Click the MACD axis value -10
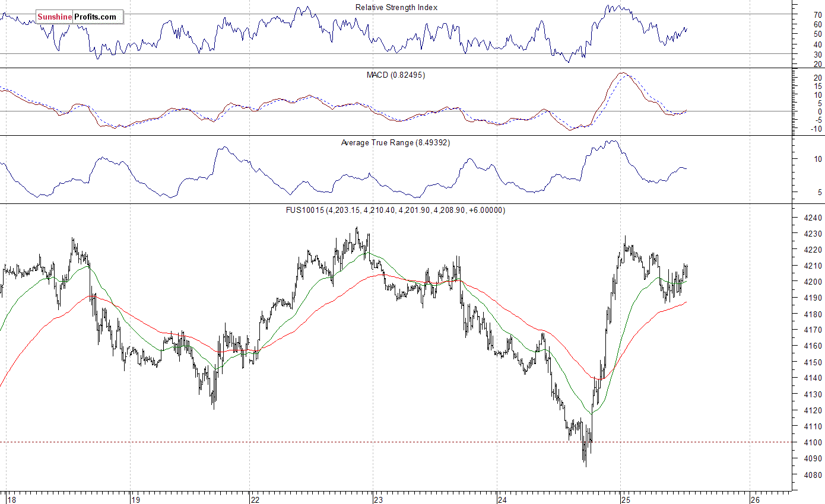This screenshot has width=825, height=504. pos(816,129)
